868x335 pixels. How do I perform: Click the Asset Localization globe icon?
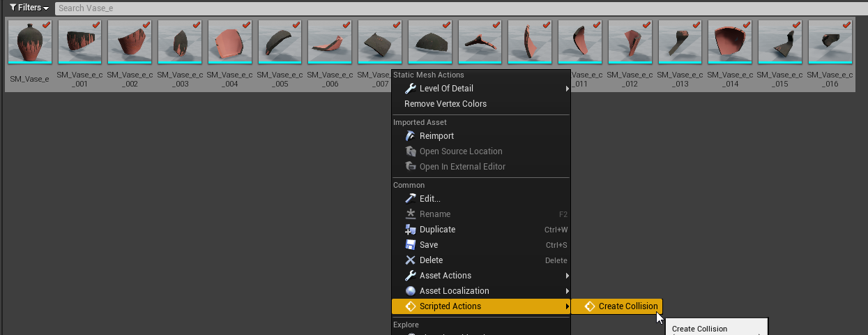pos(411,291)
